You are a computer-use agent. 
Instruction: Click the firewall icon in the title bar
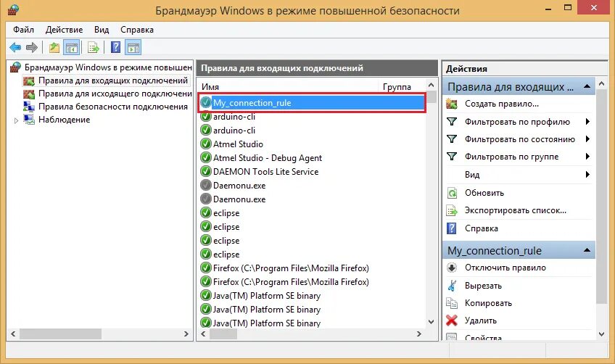tap(13, 10)
